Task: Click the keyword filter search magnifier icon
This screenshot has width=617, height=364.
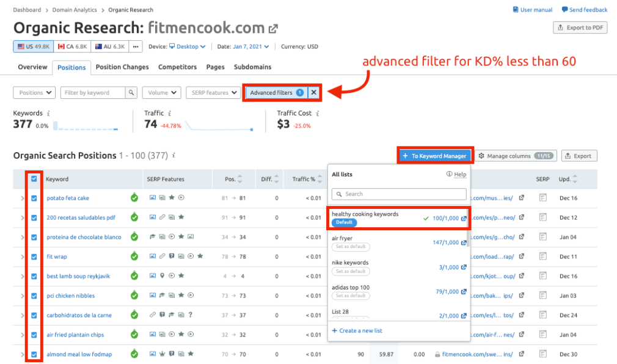Action: (x=131, y=93)
